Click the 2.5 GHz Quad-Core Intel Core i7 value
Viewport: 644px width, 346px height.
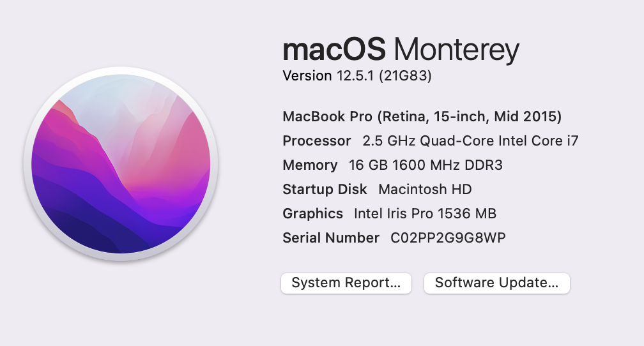click(x=470, y=141)
